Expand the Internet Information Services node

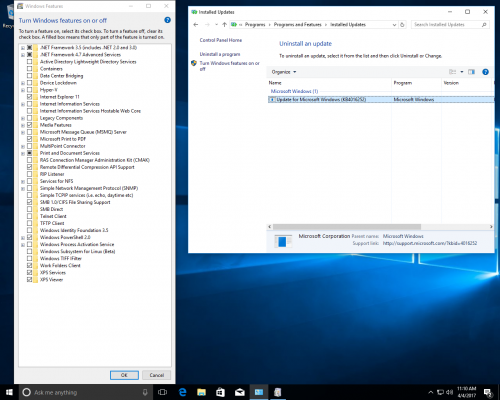[23, 104]
